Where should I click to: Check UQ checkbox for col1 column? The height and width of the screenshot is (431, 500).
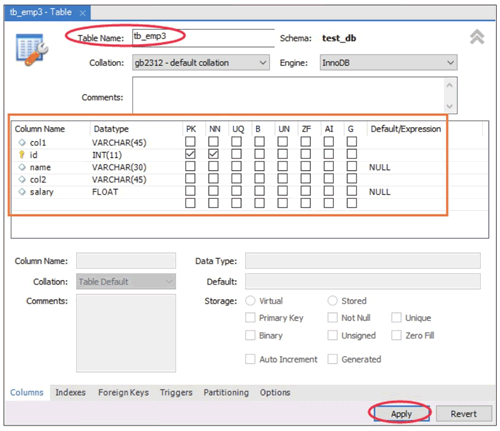pos(236,142)
